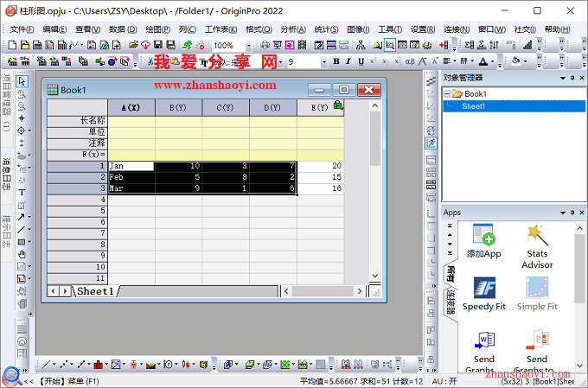
Task: Click the fill color paint bucket swatch
Action: click(x=516, y=61)
